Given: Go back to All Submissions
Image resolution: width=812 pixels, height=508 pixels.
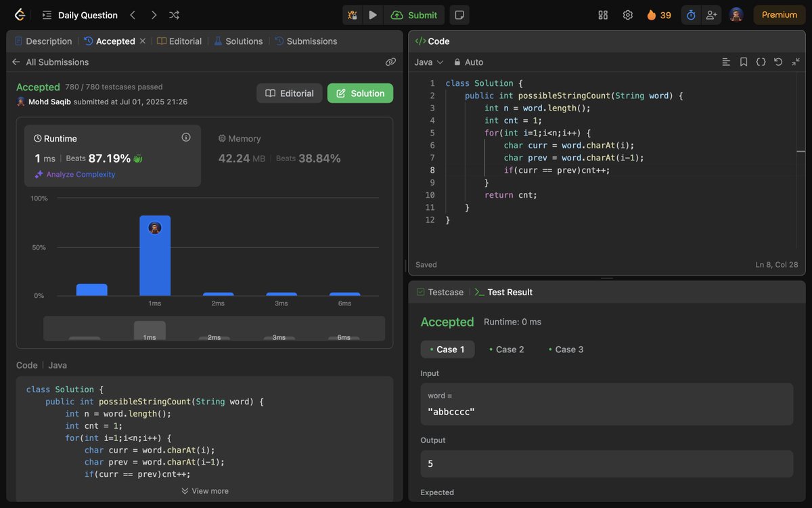Looking at the screenshot, I should 51,62.
